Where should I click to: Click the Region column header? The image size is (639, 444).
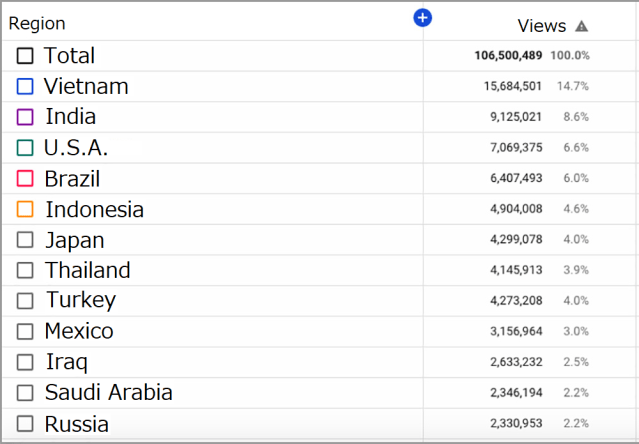coord(37,23)
